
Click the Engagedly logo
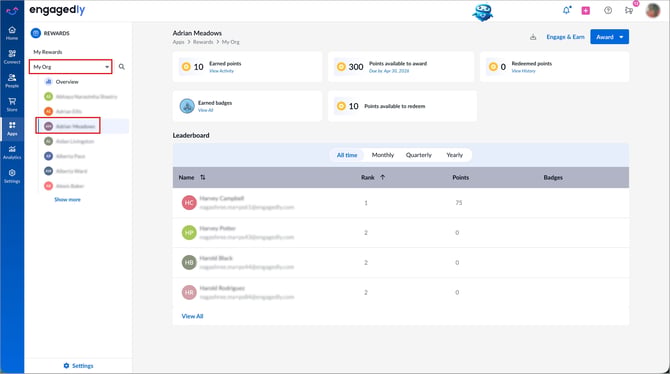click(57, 10)
